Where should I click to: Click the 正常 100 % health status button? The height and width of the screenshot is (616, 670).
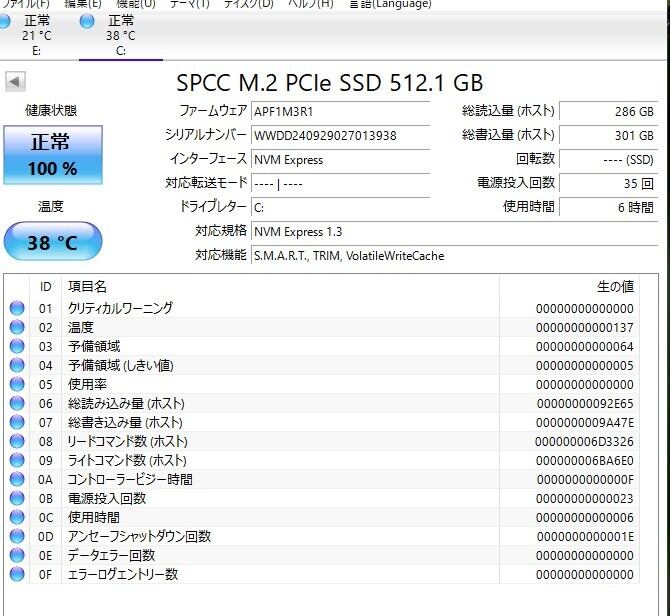click(53, 155)
